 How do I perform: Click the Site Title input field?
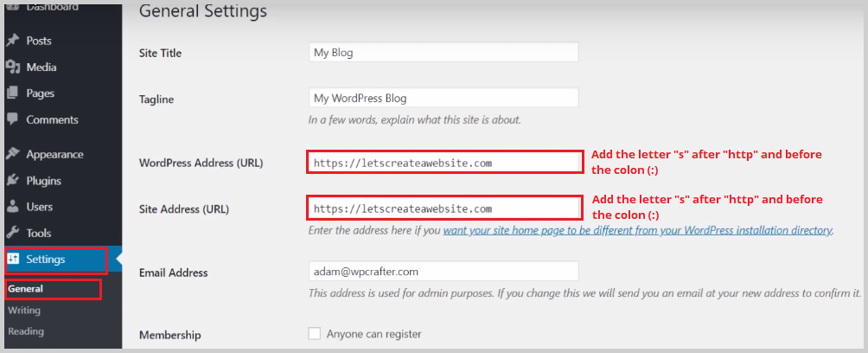click(x=444, y=52)
